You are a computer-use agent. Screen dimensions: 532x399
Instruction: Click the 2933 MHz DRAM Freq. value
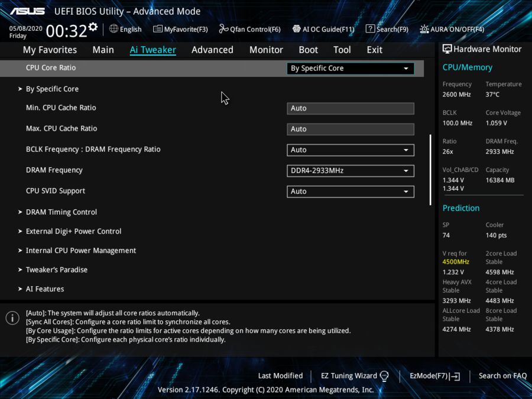(499, 152)
